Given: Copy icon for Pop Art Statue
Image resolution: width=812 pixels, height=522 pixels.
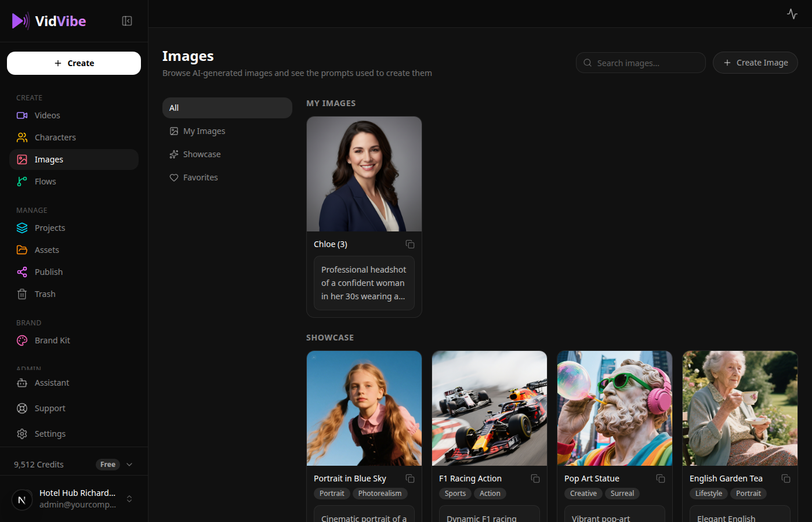Looking at the screenshot, I should click(661, 478).
